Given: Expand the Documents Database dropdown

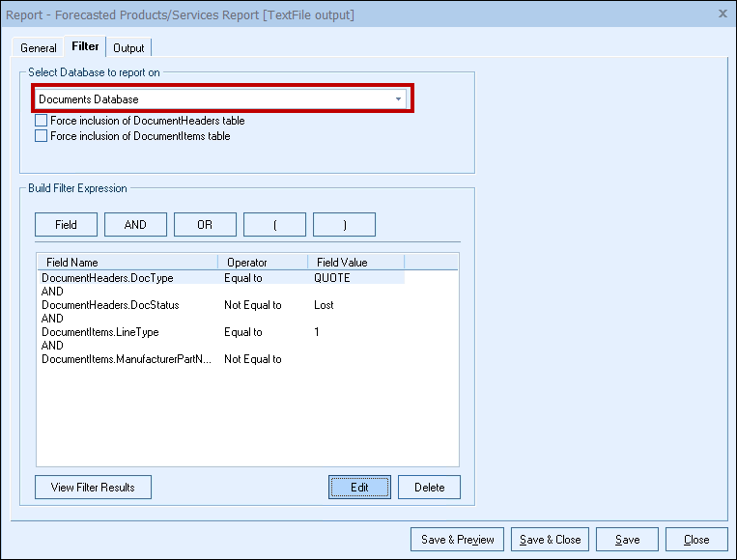Looking at the screenshot, I should pyautogui.click(x=398, y=99).
